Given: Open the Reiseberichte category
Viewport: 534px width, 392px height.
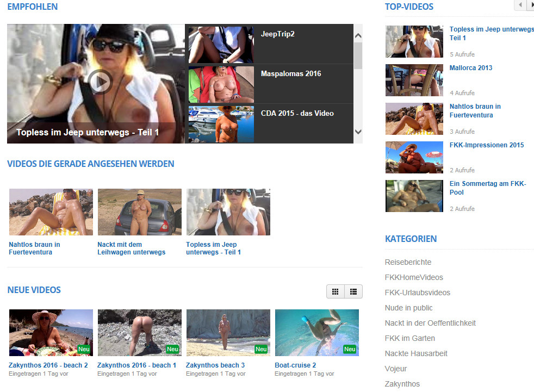Looking at the screenshot, I should [408, 262].
